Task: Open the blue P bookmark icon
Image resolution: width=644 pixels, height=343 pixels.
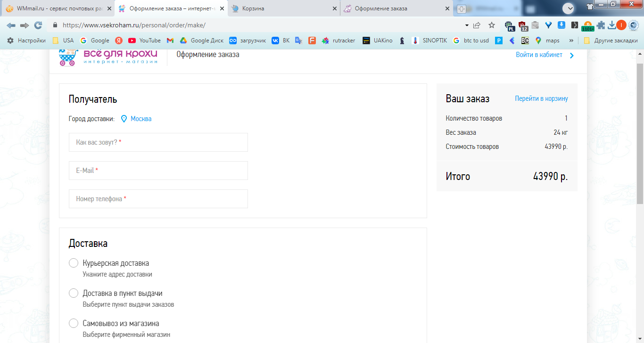Action: click(x=498, y=41)
